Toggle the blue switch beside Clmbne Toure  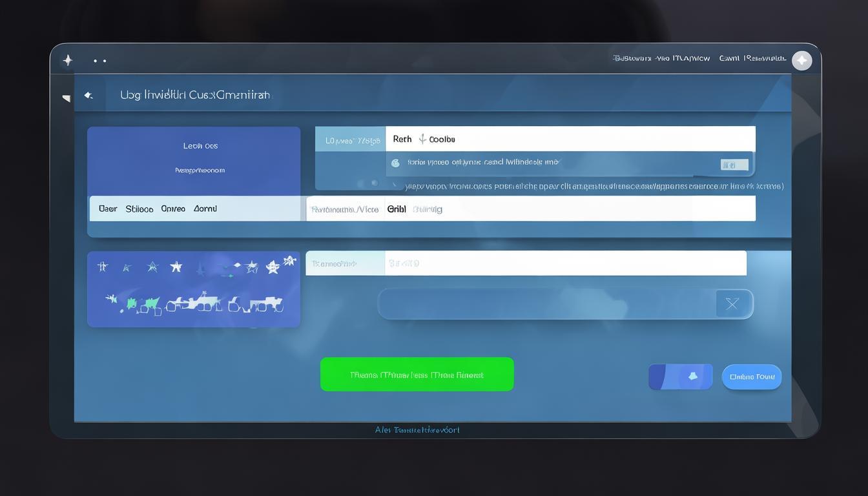point(680,377)
